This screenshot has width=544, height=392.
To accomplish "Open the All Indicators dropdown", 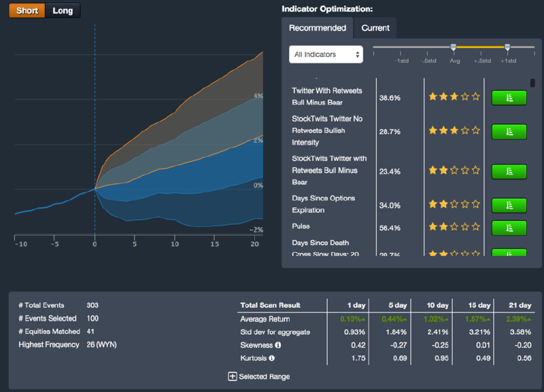I will (x=326, y=54).
